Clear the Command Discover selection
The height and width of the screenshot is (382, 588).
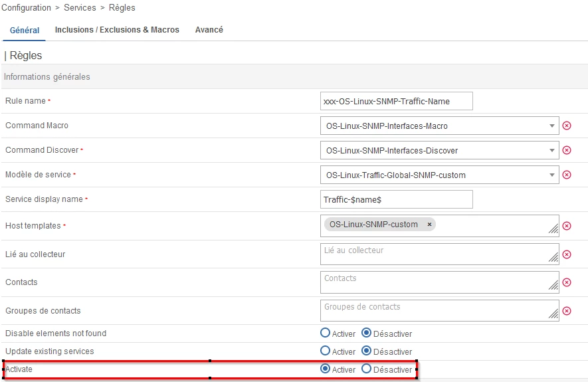click(567, 150)
